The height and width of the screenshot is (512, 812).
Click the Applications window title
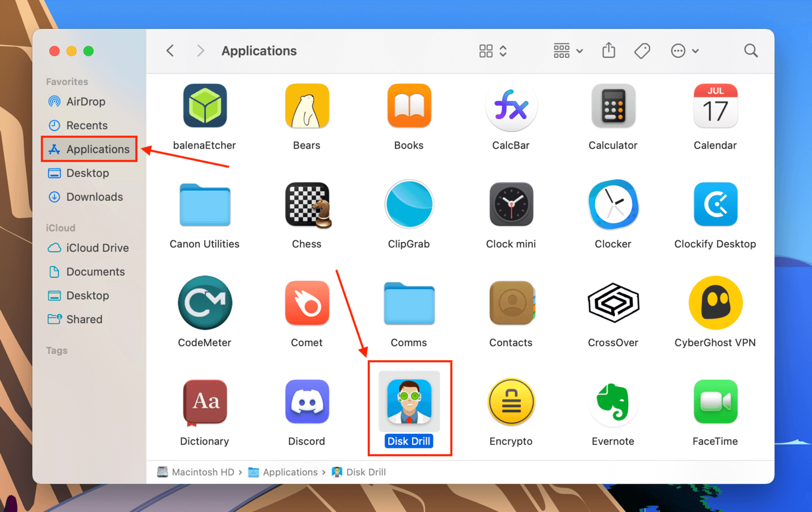[259, 50]
